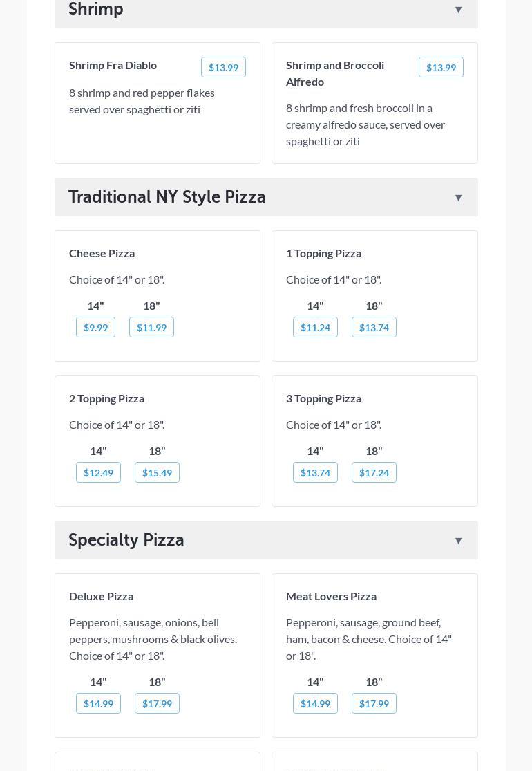The height and width of the screenshot is (771, 532).
Task: Order 14" 3 Topping Pizza $13.74
Action: point(315,472)
